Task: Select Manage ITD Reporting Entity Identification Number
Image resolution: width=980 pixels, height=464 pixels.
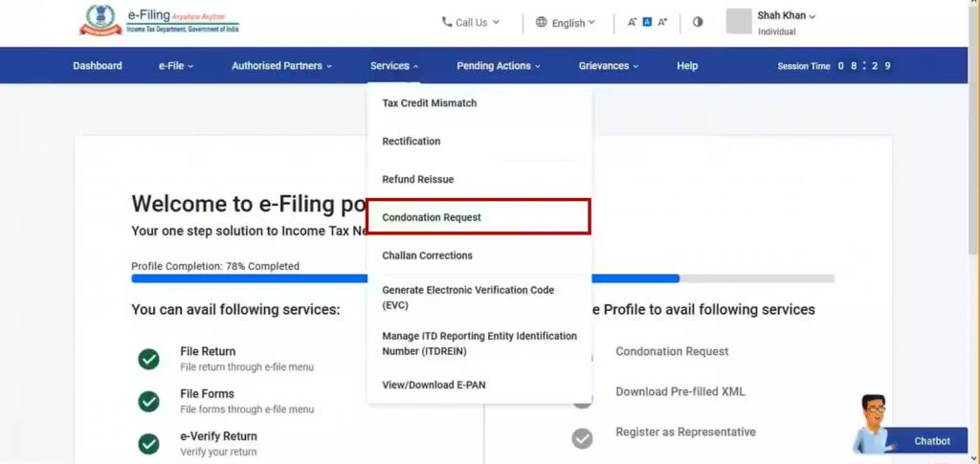Action: [x=479, y=343]
